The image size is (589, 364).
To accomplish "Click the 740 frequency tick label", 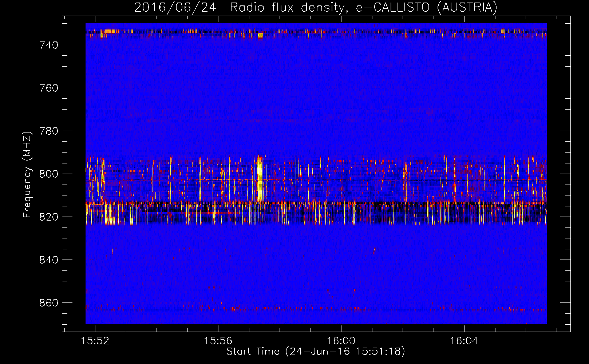I will 48,45.
